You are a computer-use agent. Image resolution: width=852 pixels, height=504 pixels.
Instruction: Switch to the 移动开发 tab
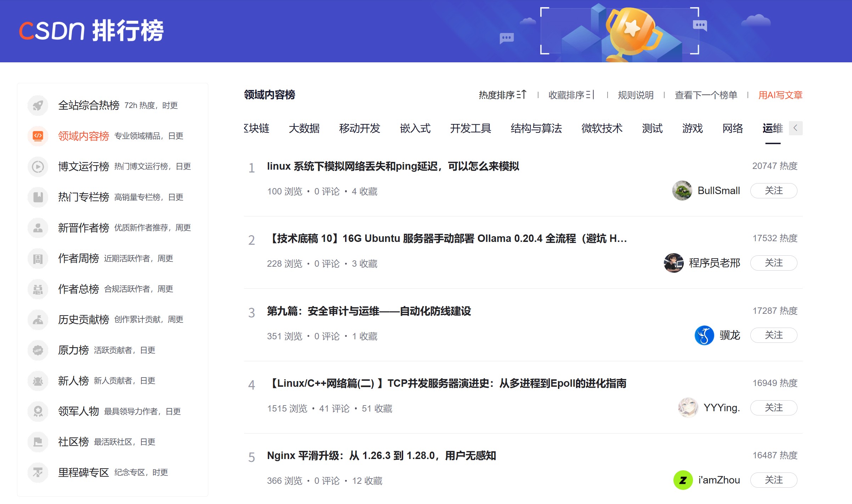point(360,128)
